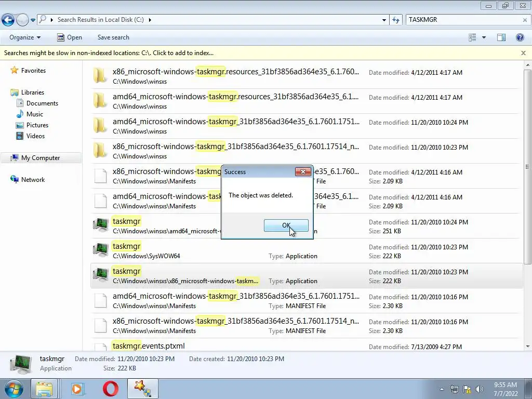
Task: Open the network tray icon
Action: click(454, 389)
